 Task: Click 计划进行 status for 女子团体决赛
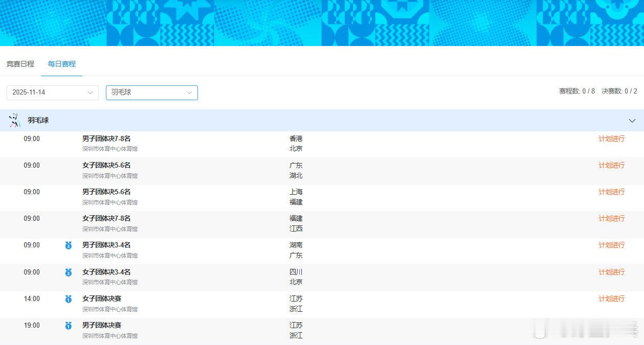click(612, 298)
